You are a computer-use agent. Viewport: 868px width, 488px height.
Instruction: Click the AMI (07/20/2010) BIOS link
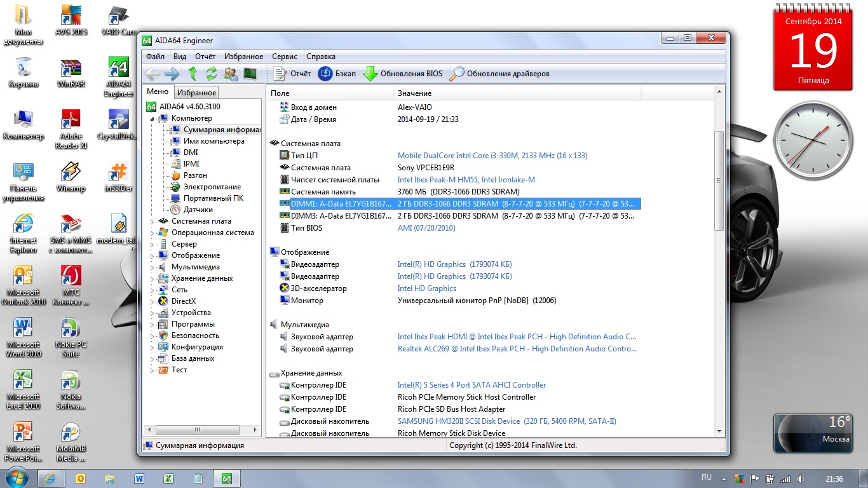426,228
